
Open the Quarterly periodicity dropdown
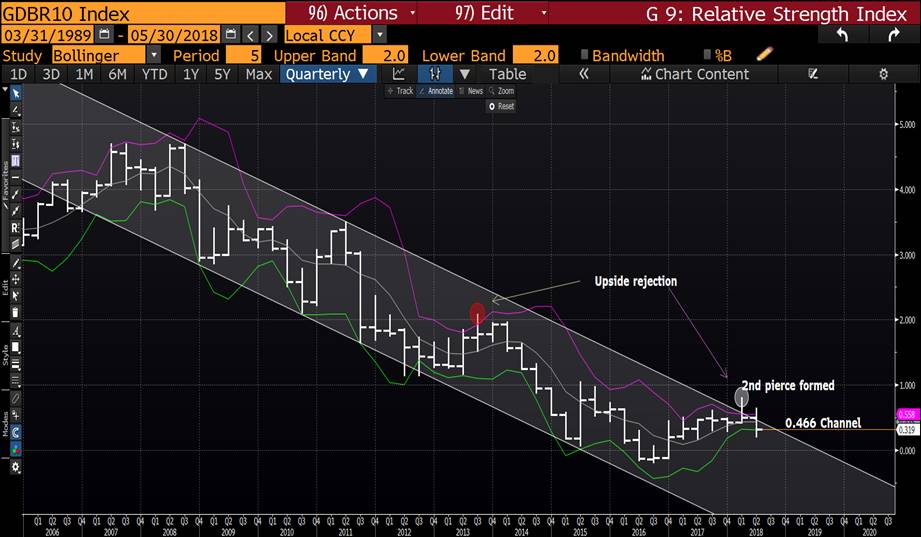327,74
